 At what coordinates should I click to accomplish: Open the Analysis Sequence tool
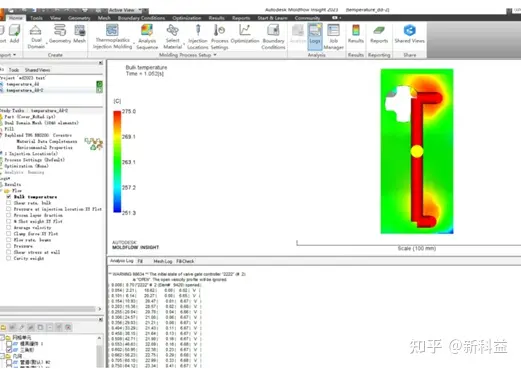coord(147,36)
